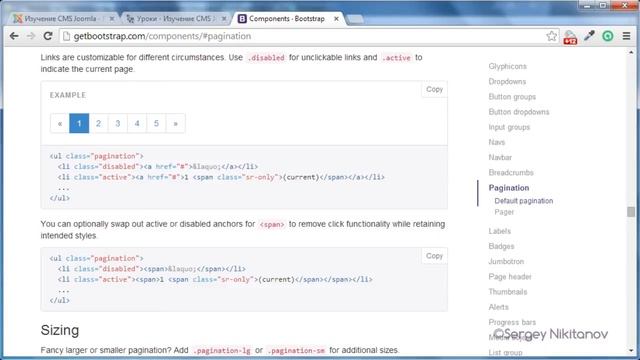Click the green circular extension icon
640x360 pixels.
[608, 36]
